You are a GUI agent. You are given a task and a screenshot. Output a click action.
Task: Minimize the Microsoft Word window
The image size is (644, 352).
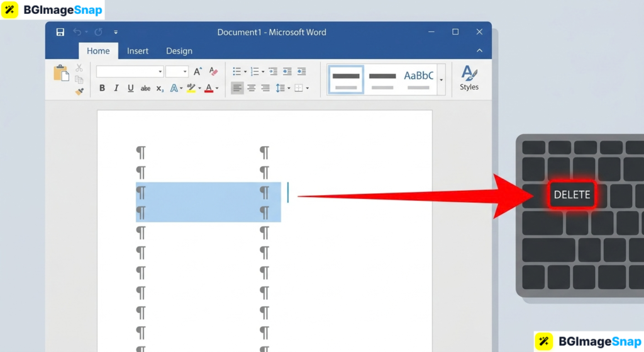431,32
